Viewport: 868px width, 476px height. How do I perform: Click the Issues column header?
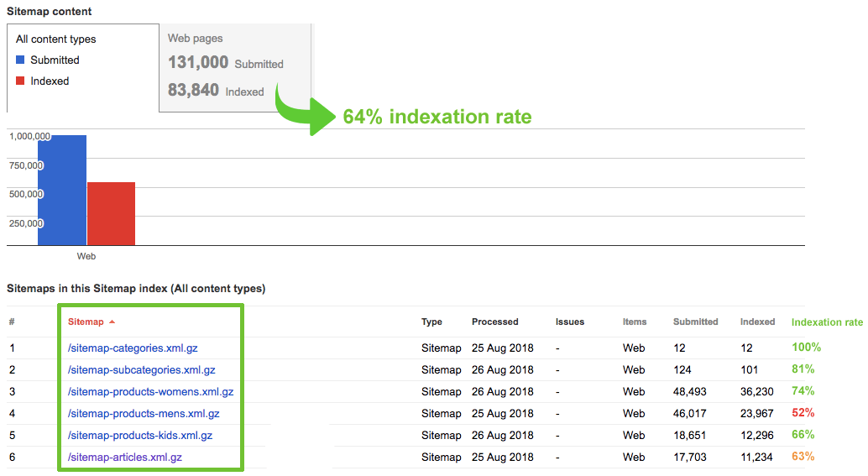[569, 322]
